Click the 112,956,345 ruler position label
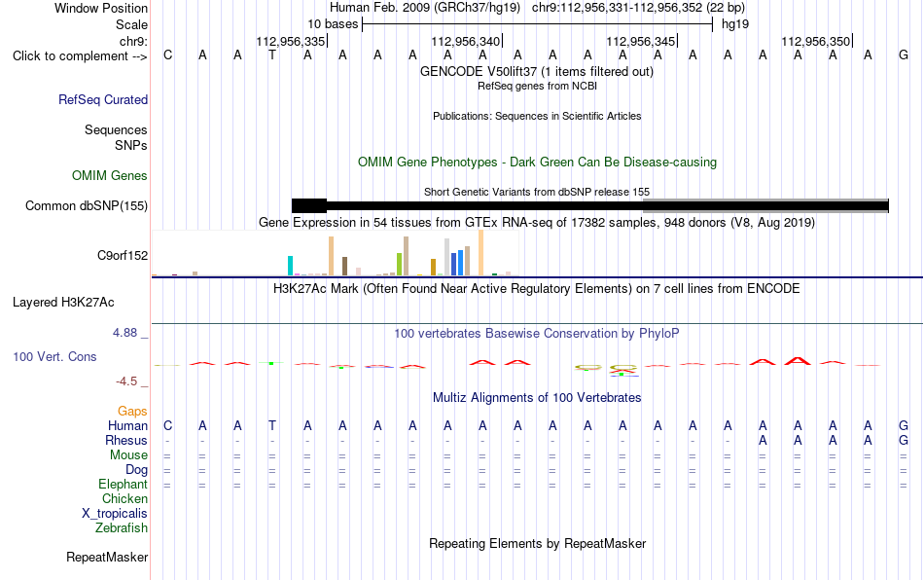The image size is (924, 580). point(641,41)
